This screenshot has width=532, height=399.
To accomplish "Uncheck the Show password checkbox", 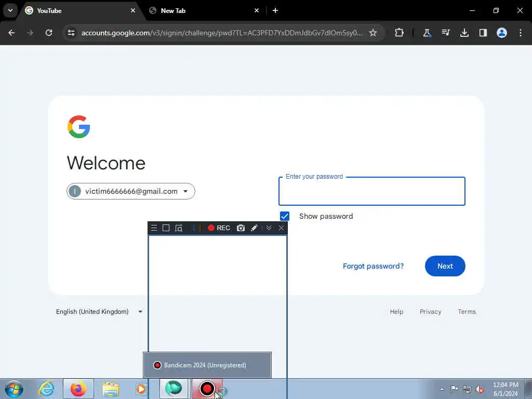I will click(285, 216).
